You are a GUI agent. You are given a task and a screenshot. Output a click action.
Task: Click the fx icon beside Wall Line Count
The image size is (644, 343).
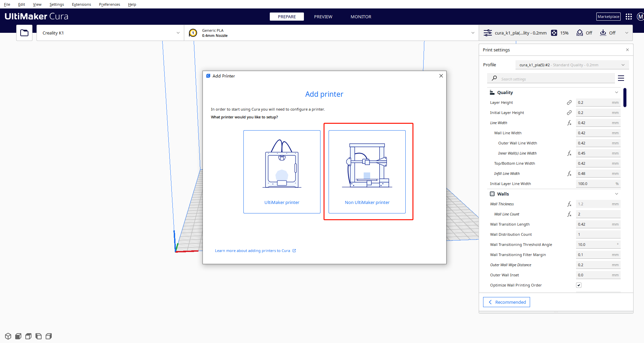(x=569, y=214)
